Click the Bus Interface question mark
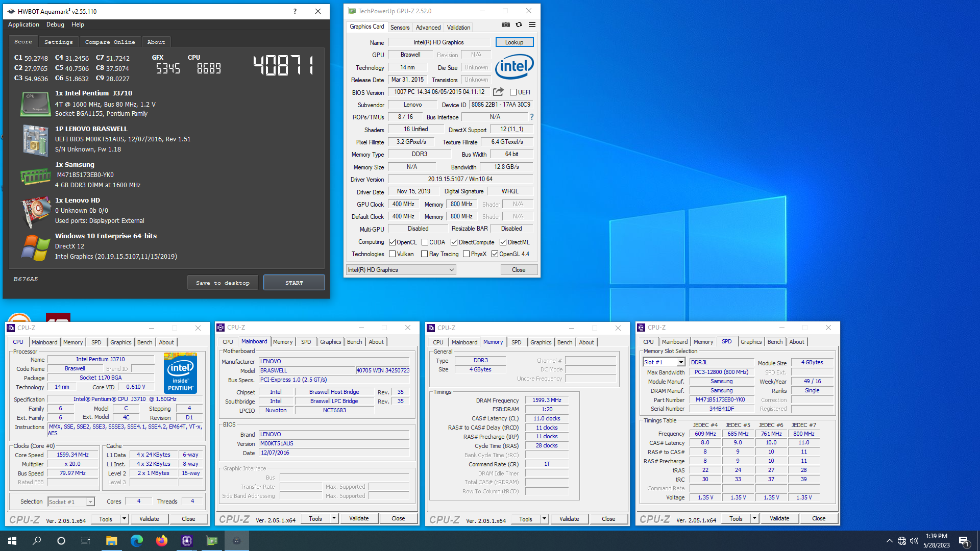This screenshot has height=551, width=980. click(531, 117)
